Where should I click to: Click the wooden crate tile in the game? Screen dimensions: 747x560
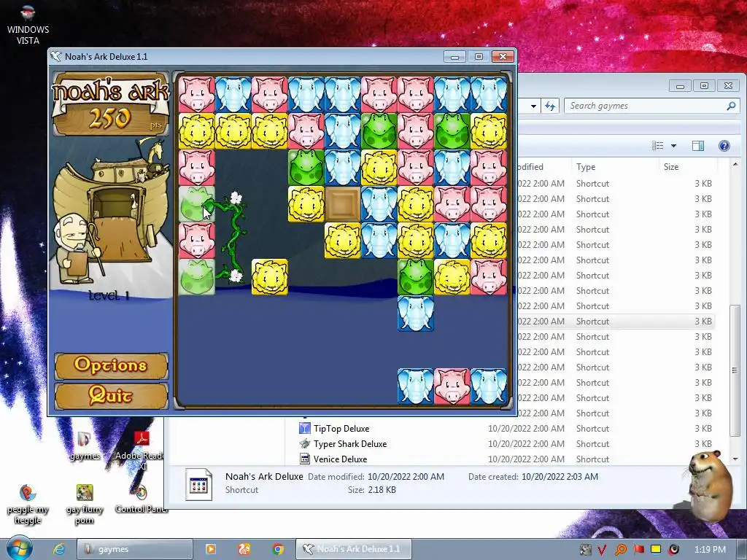pos(343,204)
